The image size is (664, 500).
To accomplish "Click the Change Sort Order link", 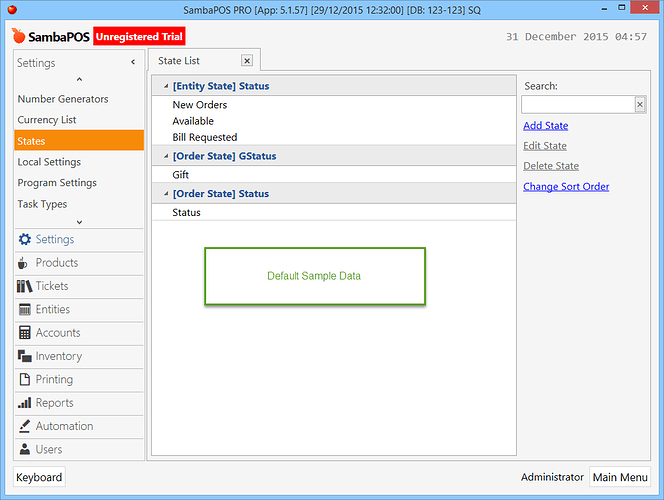I will [566, 187].
